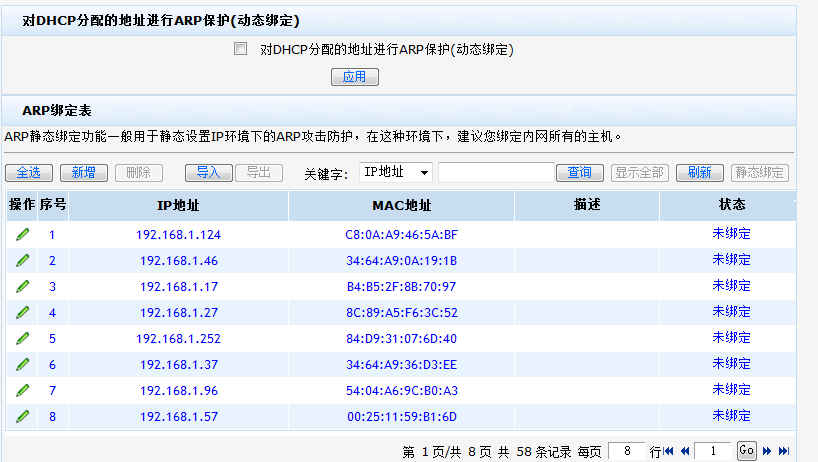Click 未绑定 status link for 192.168.1.46

(731, 260)
